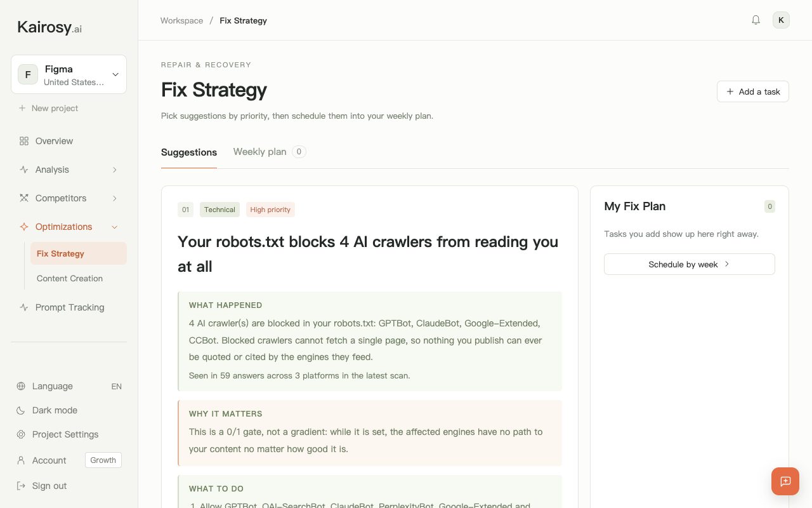Click the WHAT TO DO section label
The height and width of the screenshot is (508, 812).
[x=216, y=489]
